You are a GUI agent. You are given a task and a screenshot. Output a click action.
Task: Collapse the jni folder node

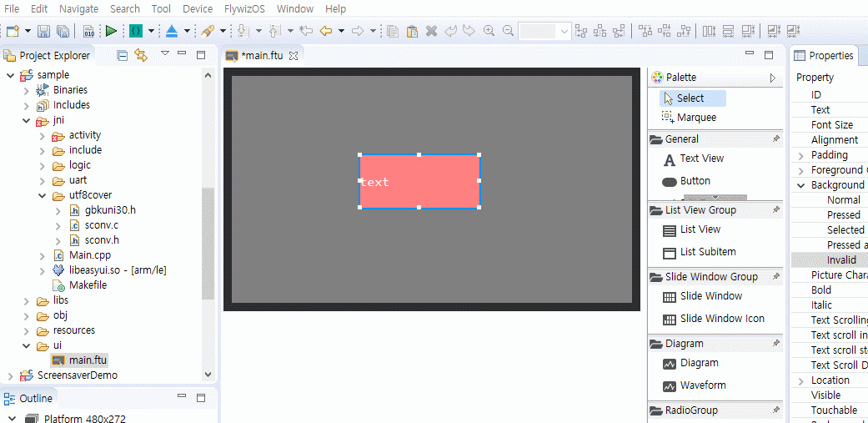(27, 120)
